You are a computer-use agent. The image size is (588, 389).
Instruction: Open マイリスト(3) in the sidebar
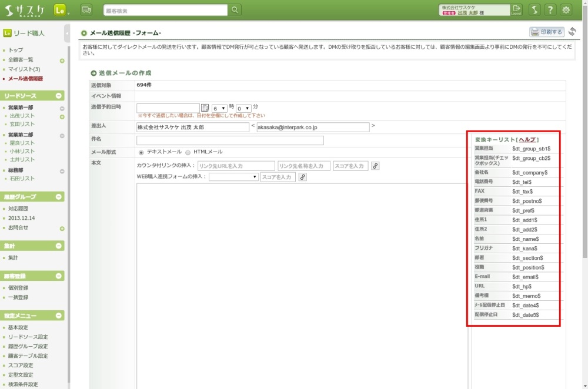pyautogui.click(x=24, y=69)
